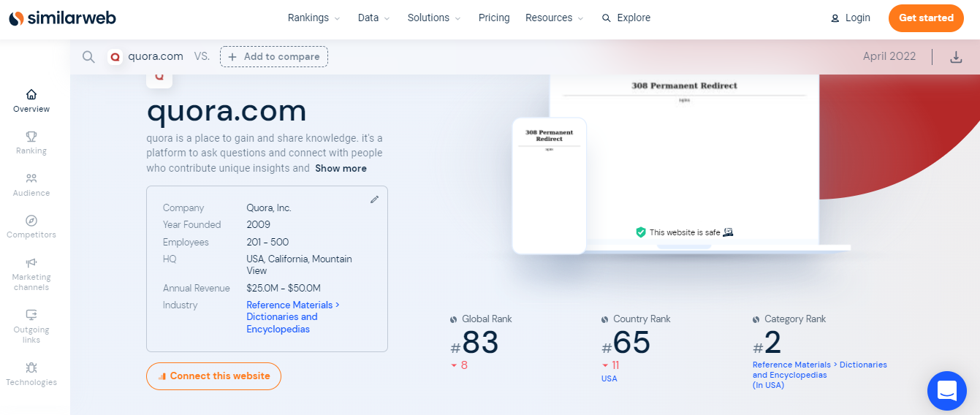980x415 pixels.
Task: Open the Marketing channels sidebar section
Action: pos(31,274)
